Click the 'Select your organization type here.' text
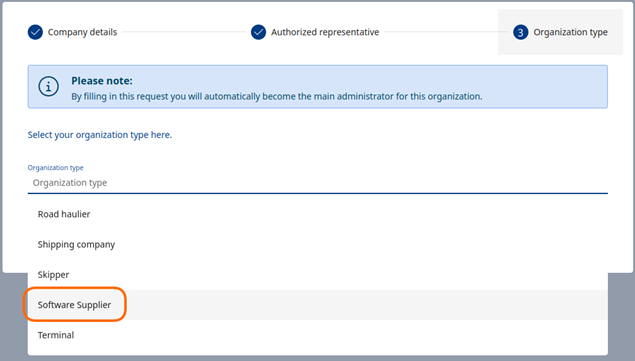The width and height of the screenshot is (635, 361). pyautogui.click(x=100, y=135)
